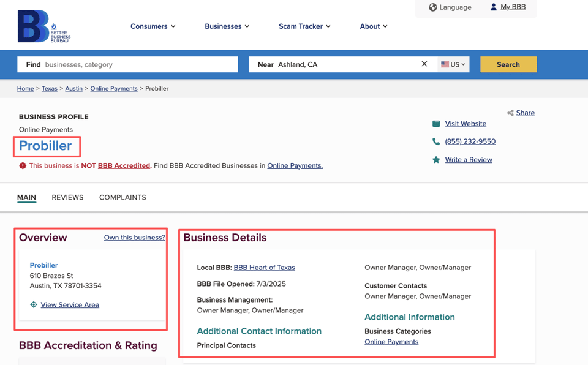Open the View Service Area link
Screen dimensions: 588x365
click(70, 304)
